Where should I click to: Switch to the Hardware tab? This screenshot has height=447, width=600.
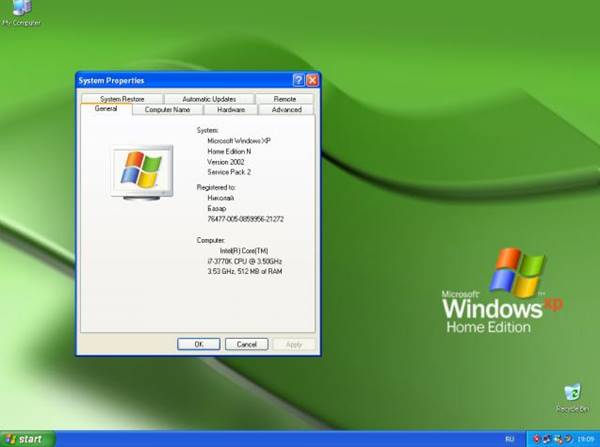pyautogui.click(x=231, y=109)
